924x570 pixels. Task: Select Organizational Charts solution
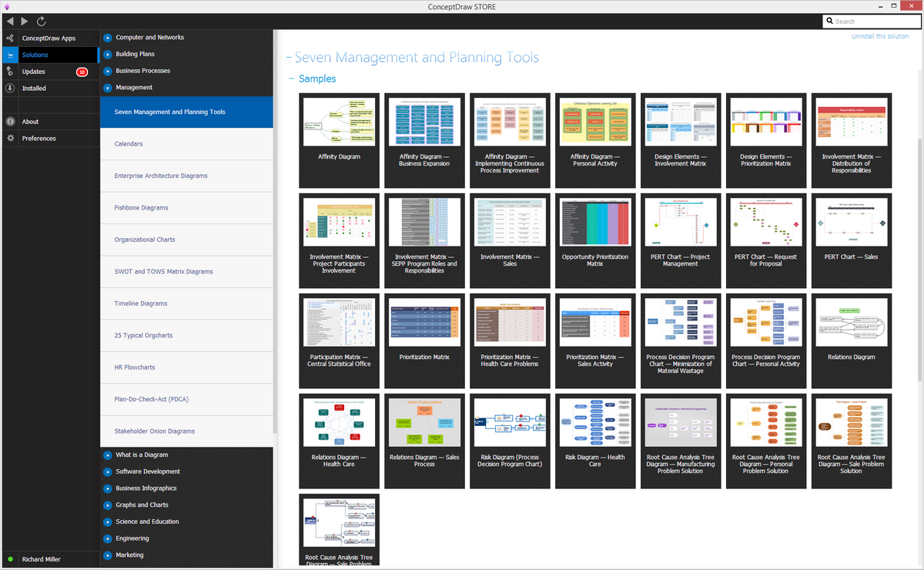point(186,240)
